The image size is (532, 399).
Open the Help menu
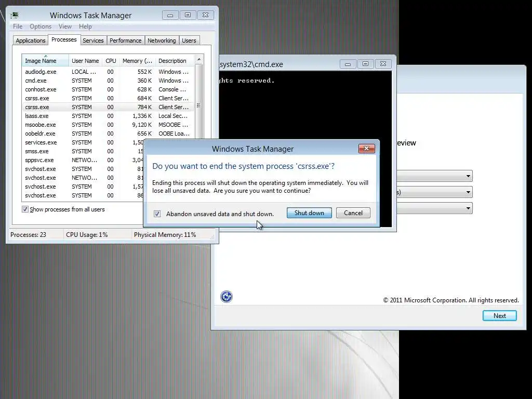point(85,26)
